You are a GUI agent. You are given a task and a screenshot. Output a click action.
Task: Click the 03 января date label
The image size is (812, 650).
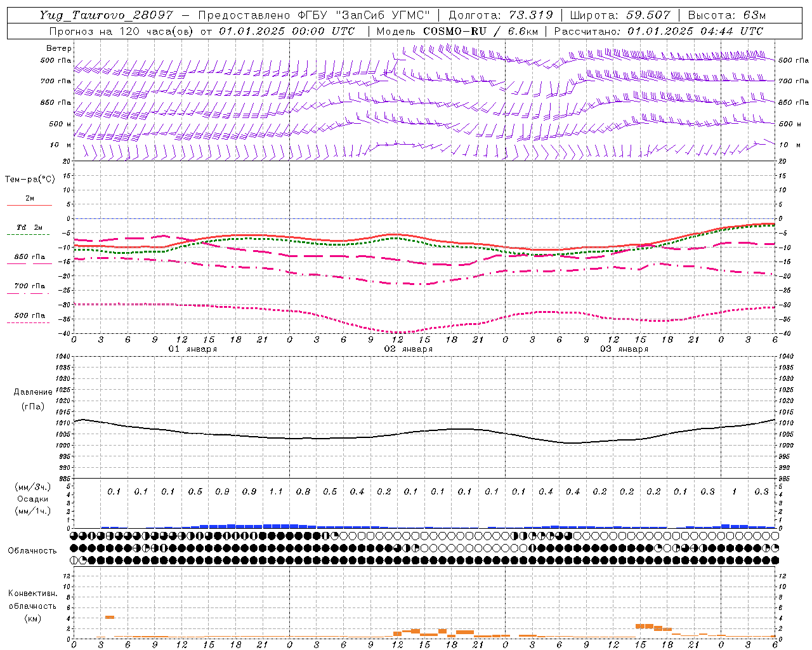pyautogui.click(x=624, y=349)
